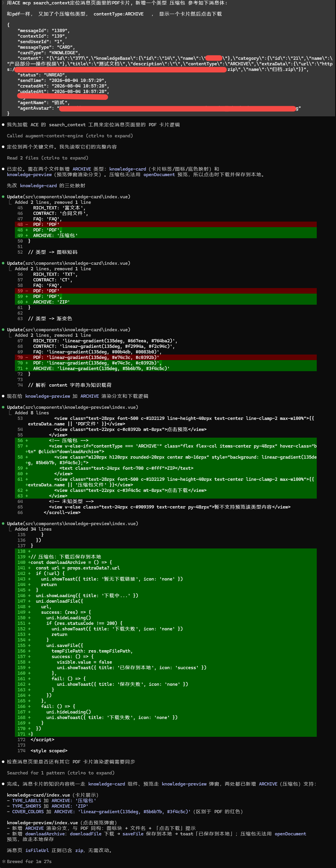Screen dimensions: 336x868
Task: Click line 62 containing '点击下载'
Action: tap(165, 490)
